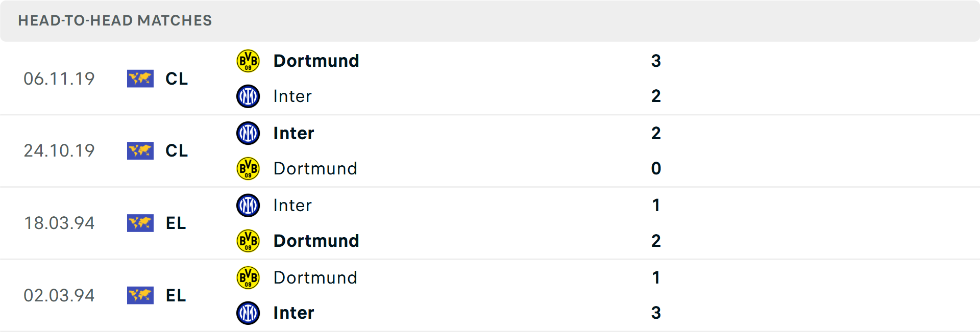Click Inter's score of 3 on 02.03.94
The width and height of the screenshot is (980, 332).
coord(656,313)
